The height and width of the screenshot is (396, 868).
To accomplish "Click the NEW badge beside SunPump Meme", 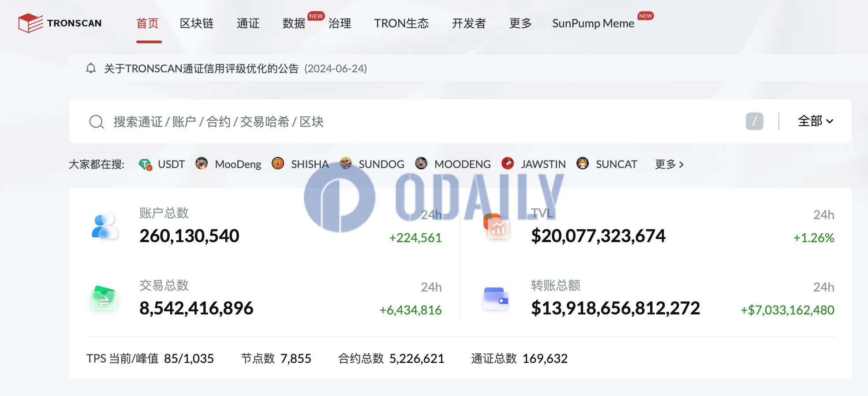I will (x=646, y=16).
